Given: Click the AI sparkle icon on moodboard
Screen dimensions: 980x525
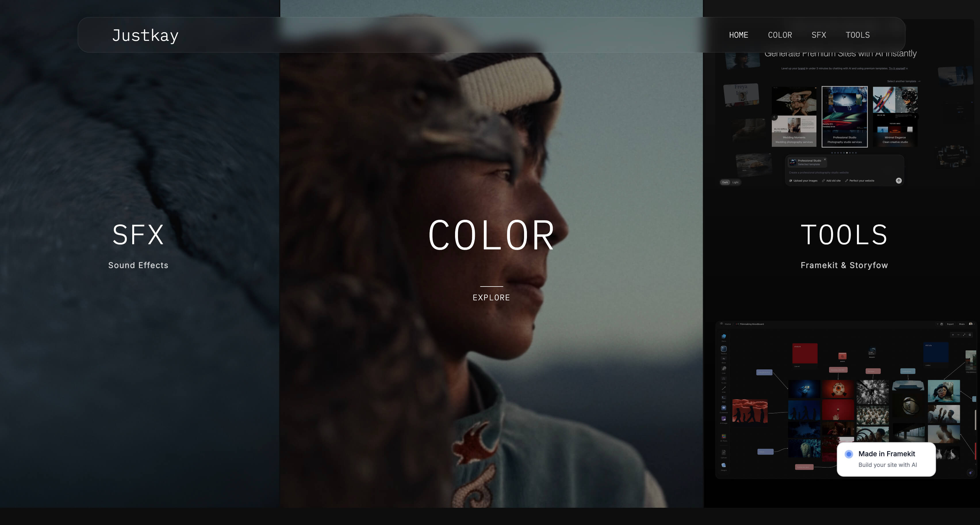Looking at the screenshot, I should [x=971, y=473].
